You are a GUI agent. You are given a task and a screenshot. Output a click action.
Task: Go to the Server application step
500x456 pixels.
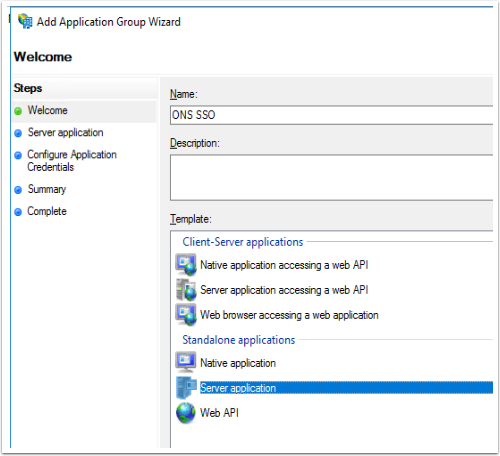[65, 132]
